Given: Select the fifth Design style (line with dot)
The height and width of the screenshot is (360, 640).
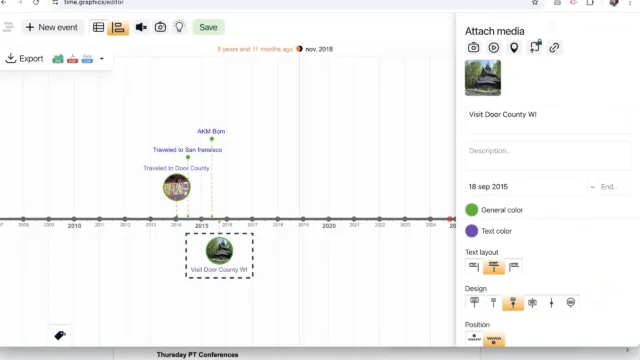Looking at the screenshot, I should coord(551,302).
